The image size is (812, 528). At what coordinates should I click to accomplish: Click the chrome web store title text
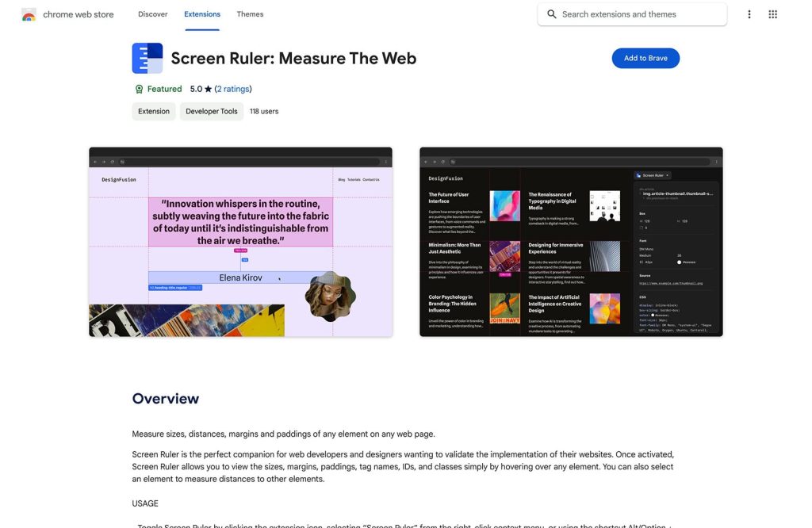coord(79,14)
